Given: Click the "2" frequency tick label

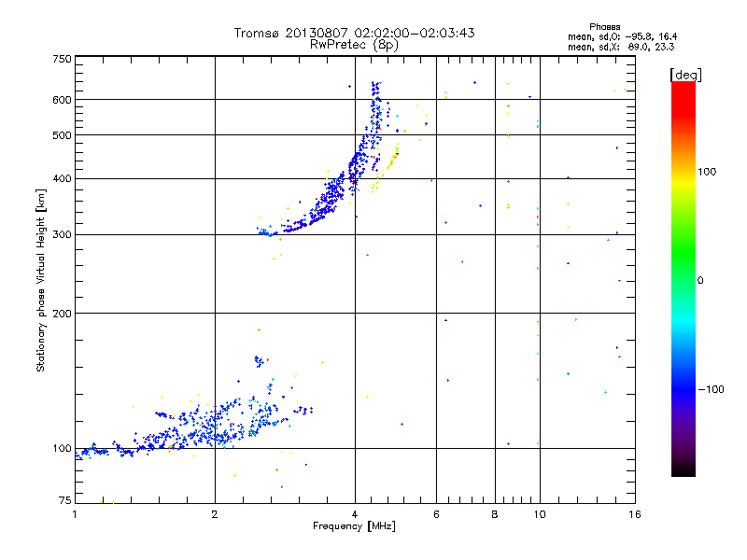Looking at the screenshot, I should pos(215,514).
